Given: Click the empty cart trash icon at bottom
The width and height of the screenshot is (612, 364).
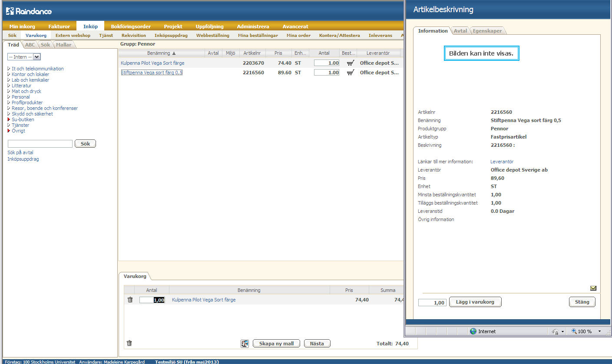Looking at the screenshot, I should (x=129, y=343).
